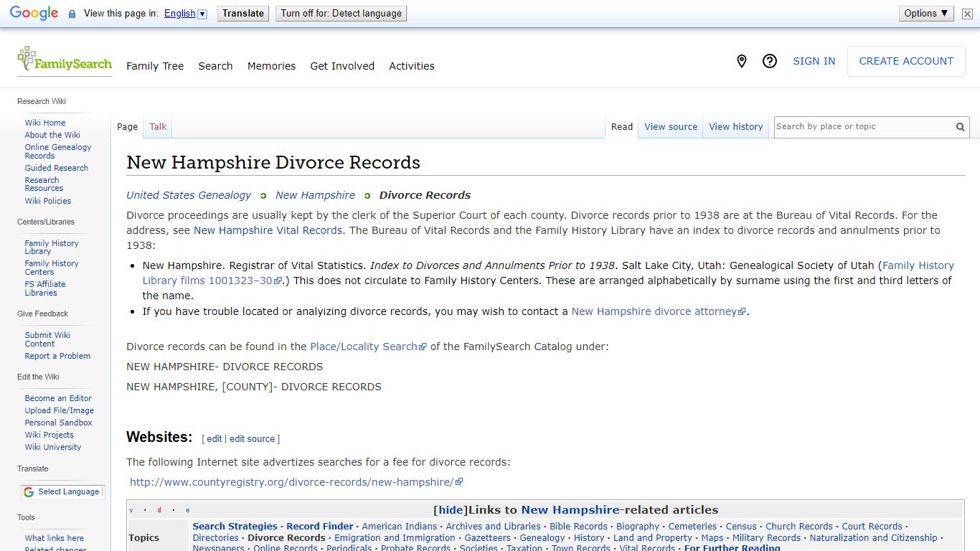Open Wiki Projects
Screen dimensions: 980x551
(x=50, y=435)
